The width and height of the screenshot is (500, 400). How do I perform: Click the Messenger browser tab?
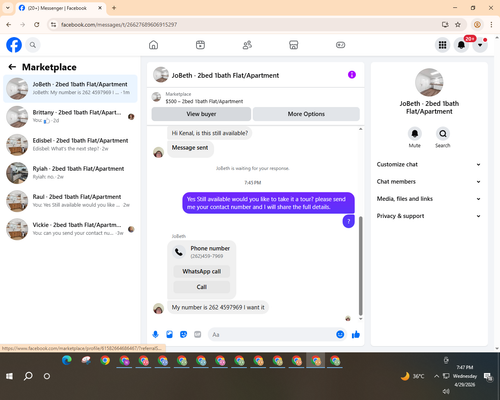pyautogui.click(x=60, y=8)
